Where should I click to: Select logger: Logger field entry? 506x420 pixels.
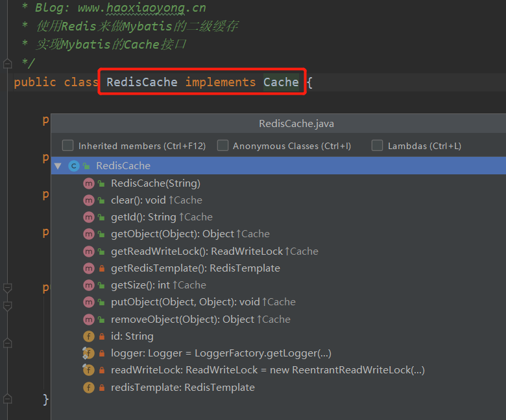coord(221,353)
